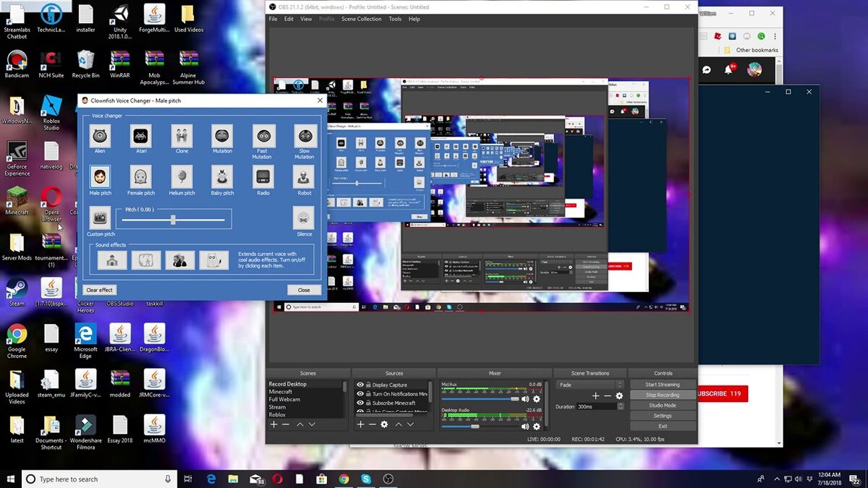
Task: Hide the Turn On Notifications source
Action: (360, 394)
